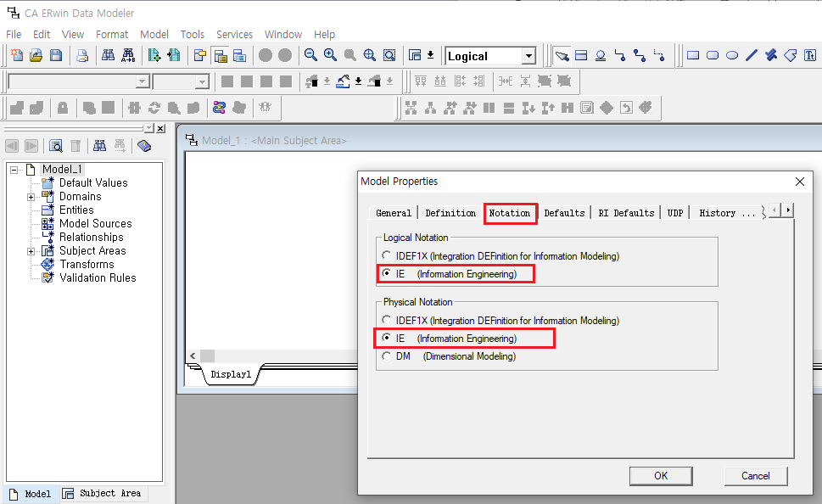Open the Format menu
Viewport: 822px width, 504px height.
[112, 34]
